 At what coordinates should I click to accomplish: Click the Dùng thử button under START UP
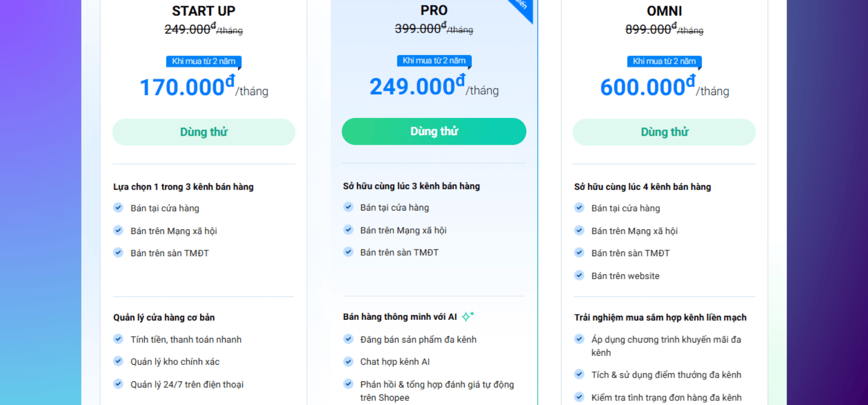point(203,132)
